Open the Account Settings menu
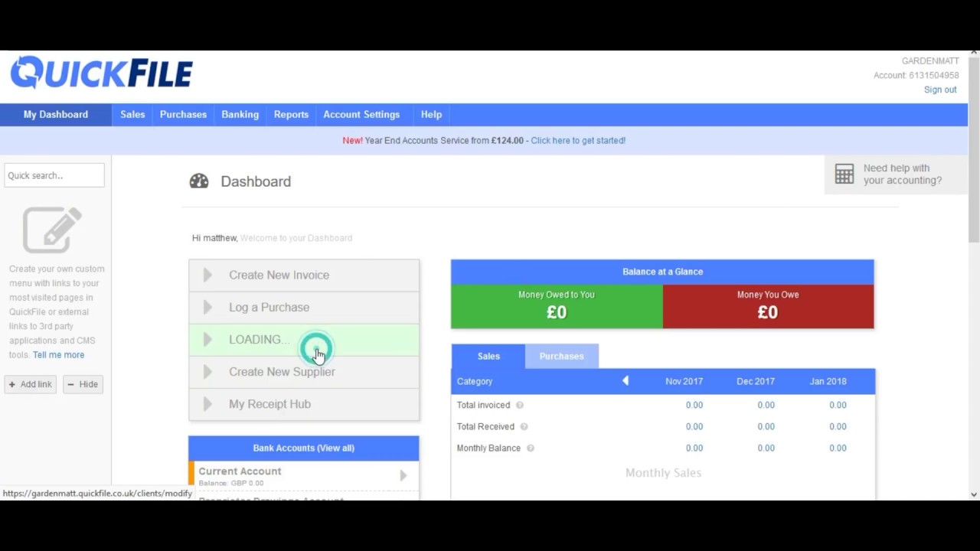 pos(361,115)
